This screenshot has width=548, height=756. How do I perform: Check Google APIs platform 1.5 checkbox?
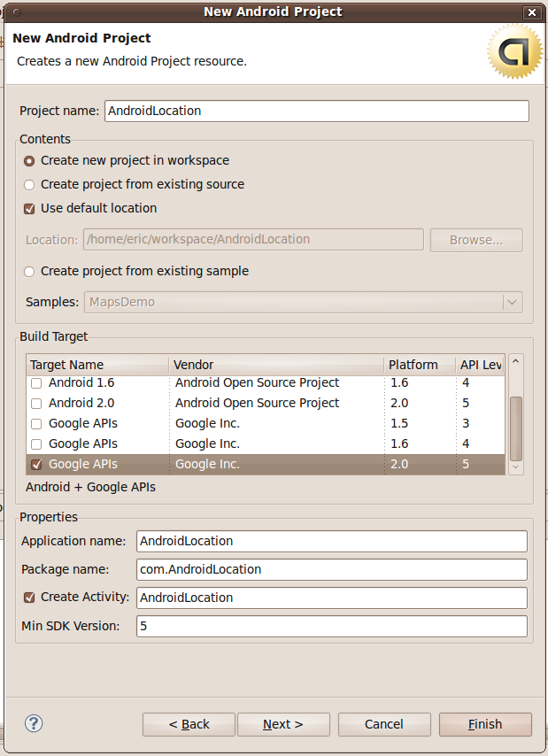coord(36,424)
